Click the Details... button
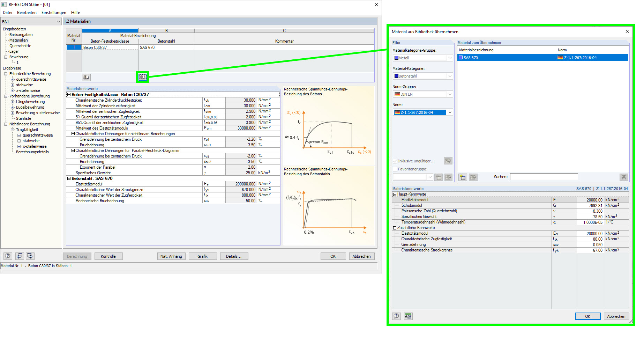 234,256
